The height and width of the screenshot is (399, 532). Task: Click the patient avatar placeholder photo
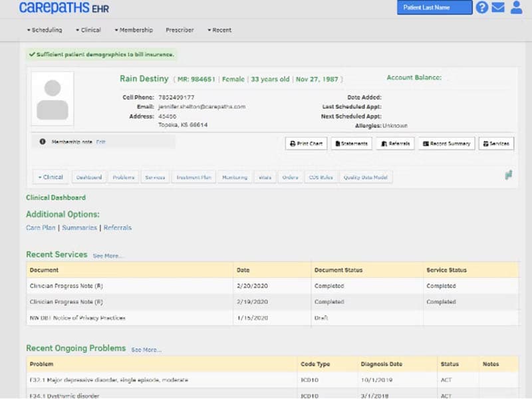pyautogui.click(x=53, y=98)
